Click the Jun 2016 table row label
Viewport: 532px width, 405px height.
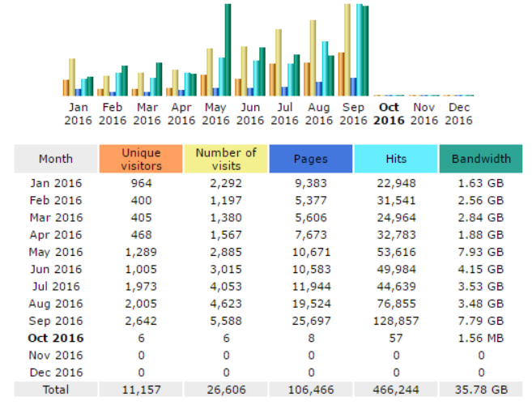click(x=56, y=270)
